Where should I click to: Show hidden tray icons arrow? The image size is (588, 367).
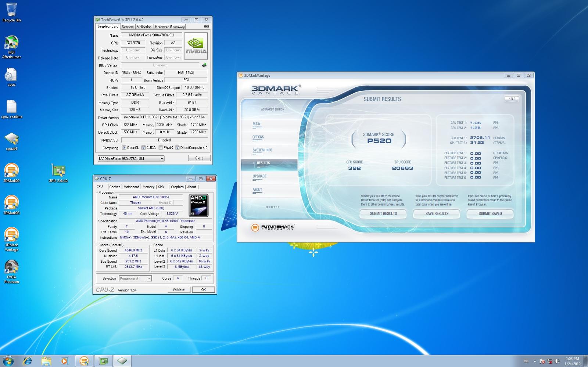[x=535, y=361]
